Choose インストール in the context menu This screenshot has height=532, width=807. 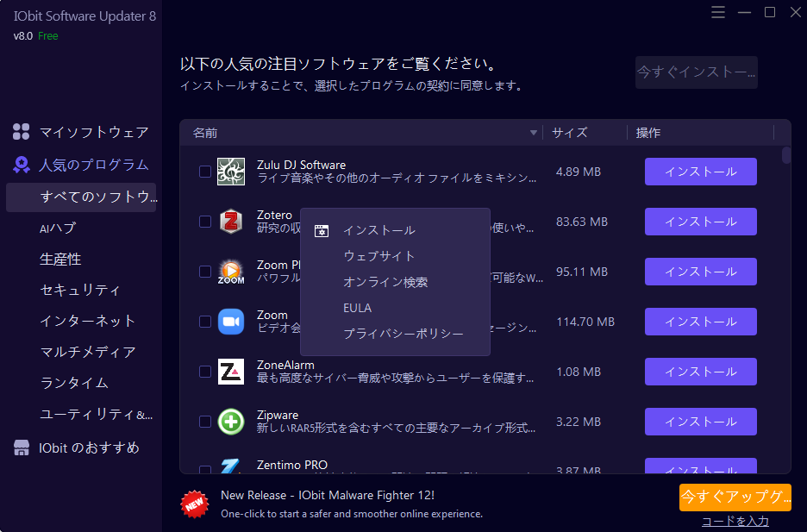[395, 230]
